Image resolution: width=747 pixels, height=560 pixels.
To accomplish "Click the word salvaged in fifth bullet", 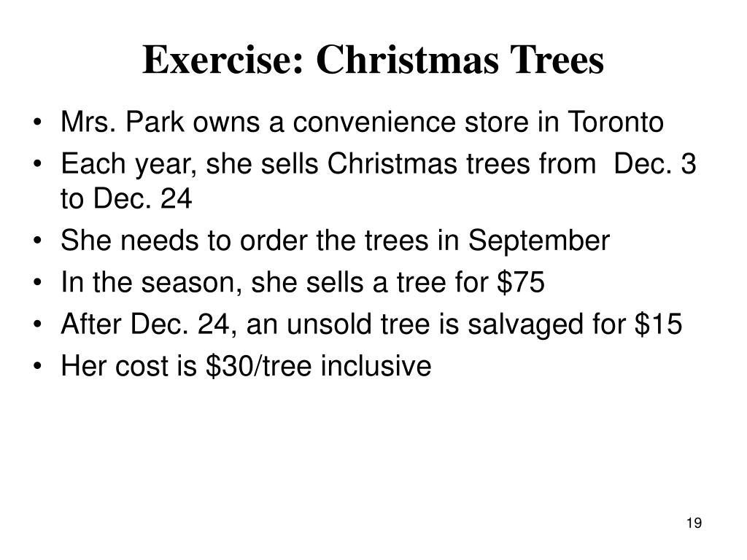I will (526, 324).
